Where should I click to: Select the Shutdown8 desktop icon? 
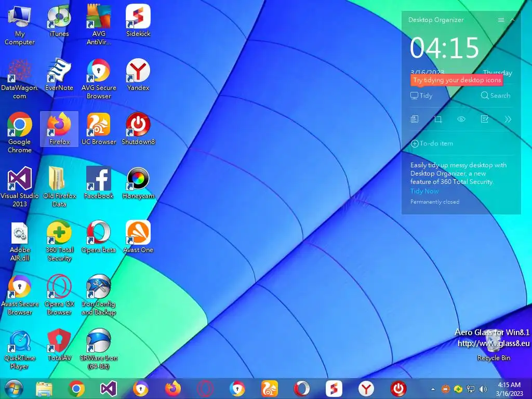[138, 129]
